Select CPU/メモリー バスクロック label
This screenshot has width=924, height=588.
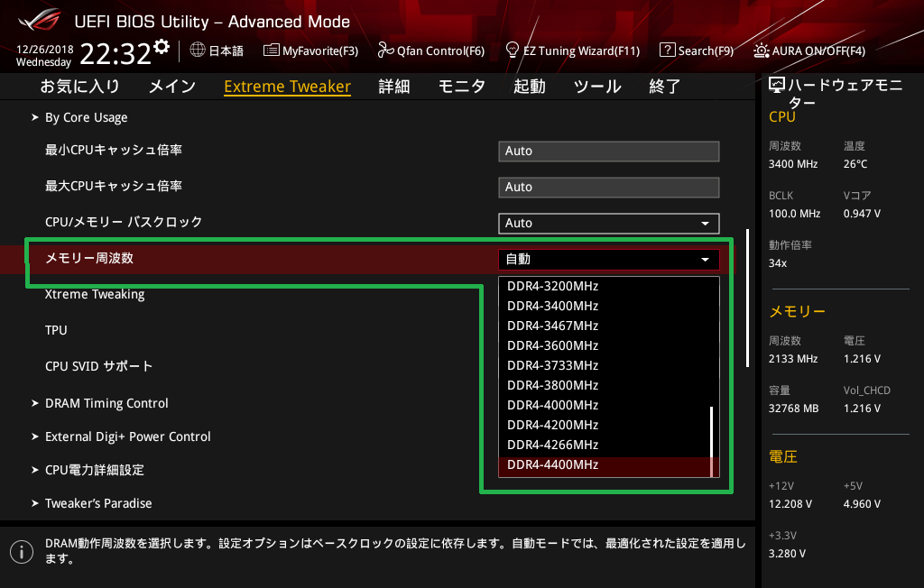123,222
